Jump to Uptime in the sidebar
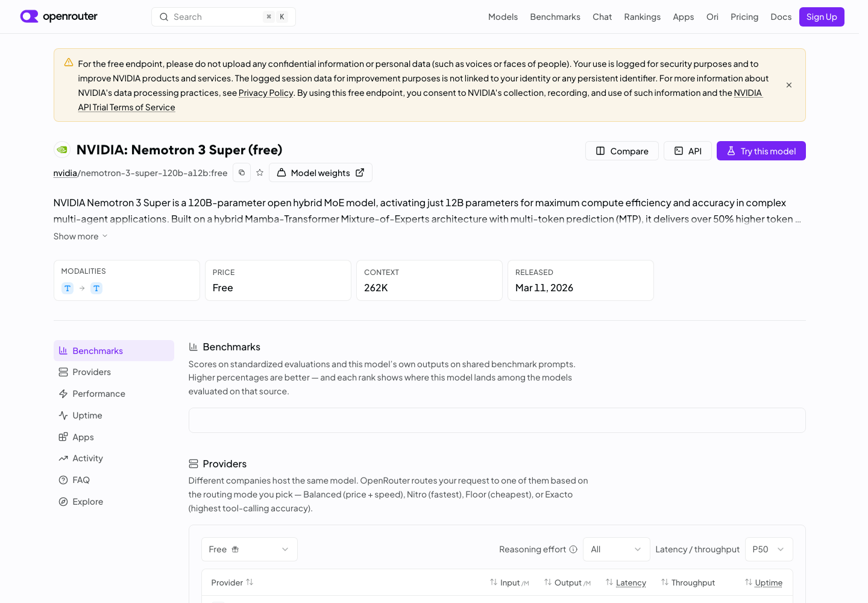The image size is (868, 603). (114, 415)
